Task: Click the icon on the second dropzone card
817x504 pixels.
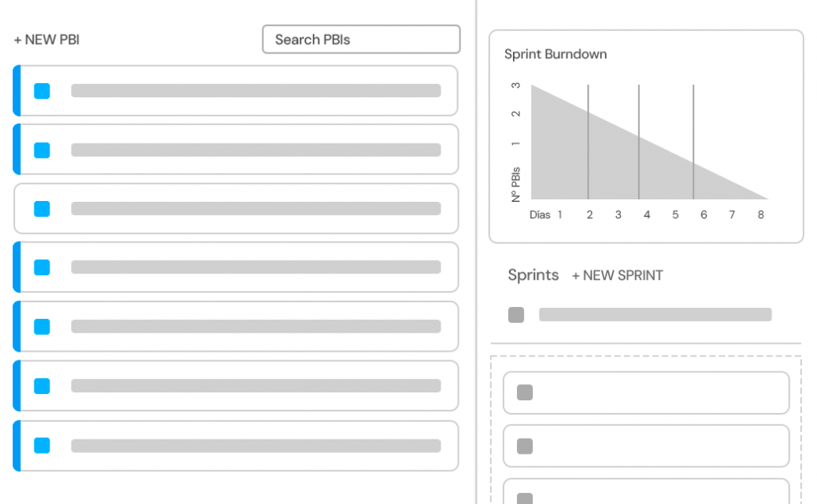Action: [524, 446]
